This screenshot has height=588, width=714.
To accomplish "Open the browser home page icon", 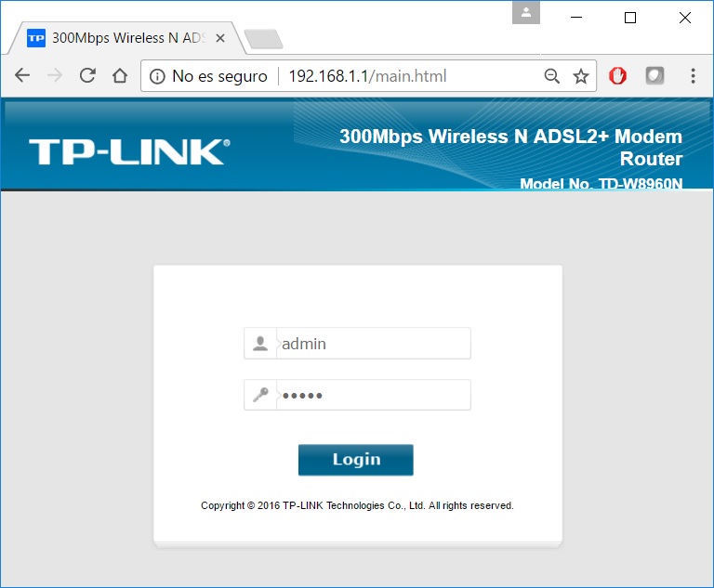I will click(x=120, y=75).
